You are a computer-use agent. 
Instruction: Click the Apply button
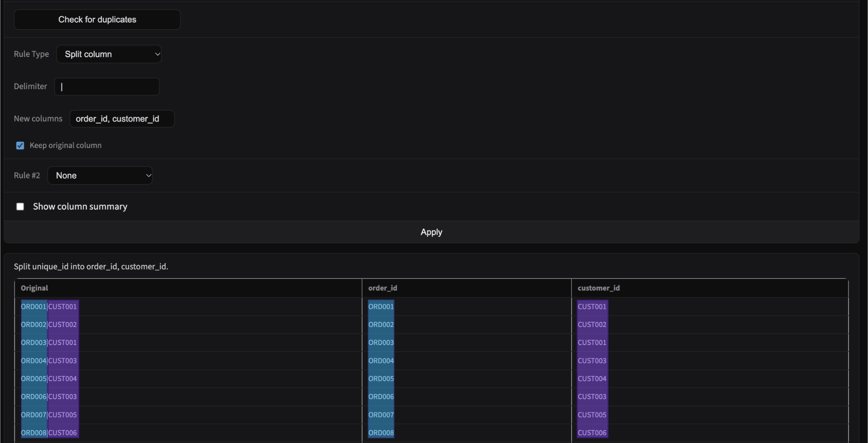tap(431, 232)
